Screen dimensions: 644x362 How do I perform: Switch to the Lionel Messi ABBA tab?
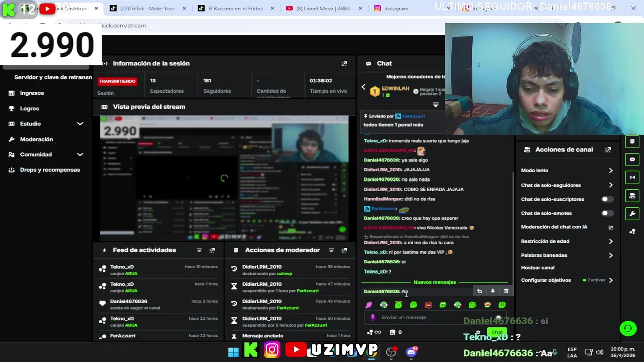pyautogui.click(x=324, y=8)
